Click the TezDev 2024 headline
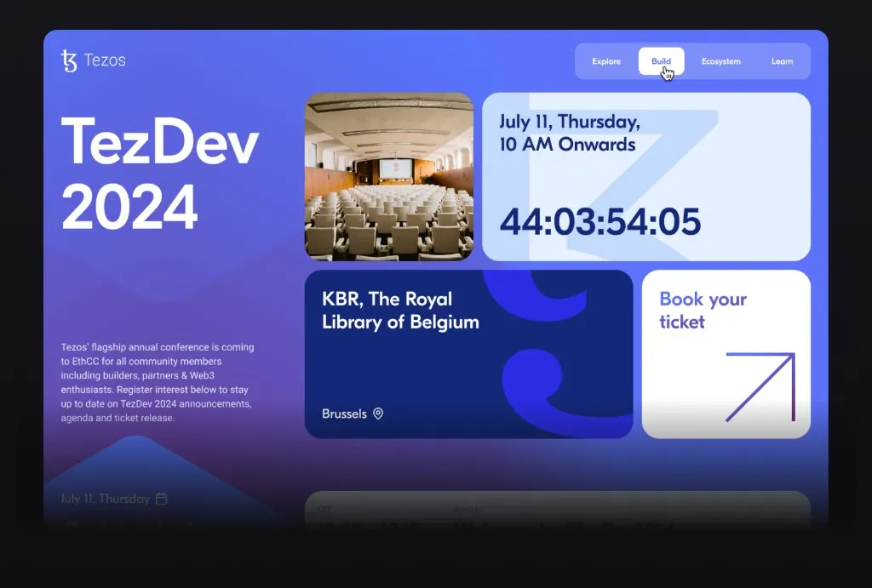This screenshot has width=872, height=588. 159,174
